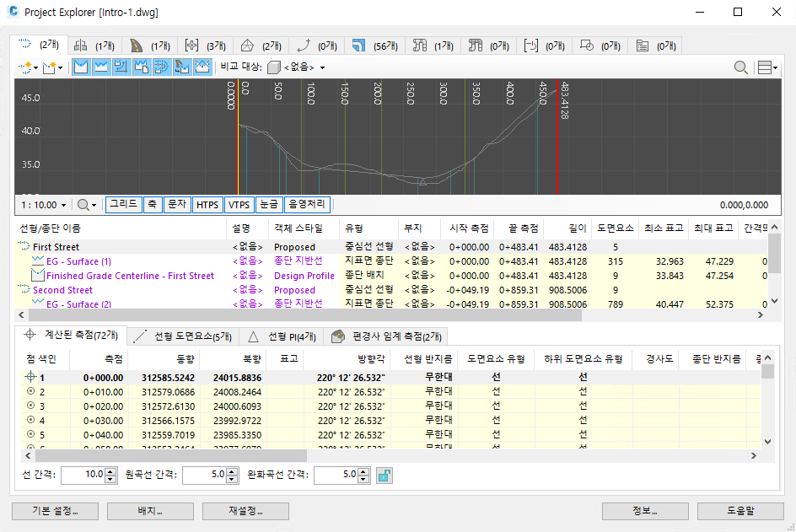Increase the 완화곡선 간격 spinner value

tap(363, 471)
